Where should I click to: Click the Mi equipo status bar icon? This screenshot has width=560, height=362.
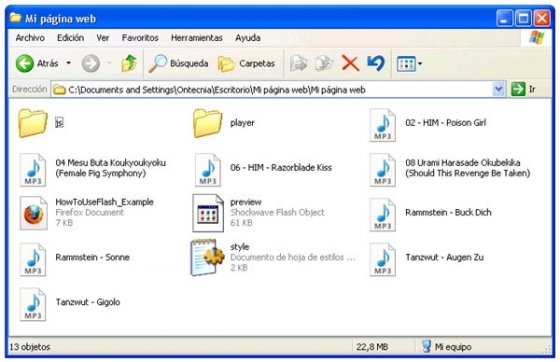click(x=426, y=346)
